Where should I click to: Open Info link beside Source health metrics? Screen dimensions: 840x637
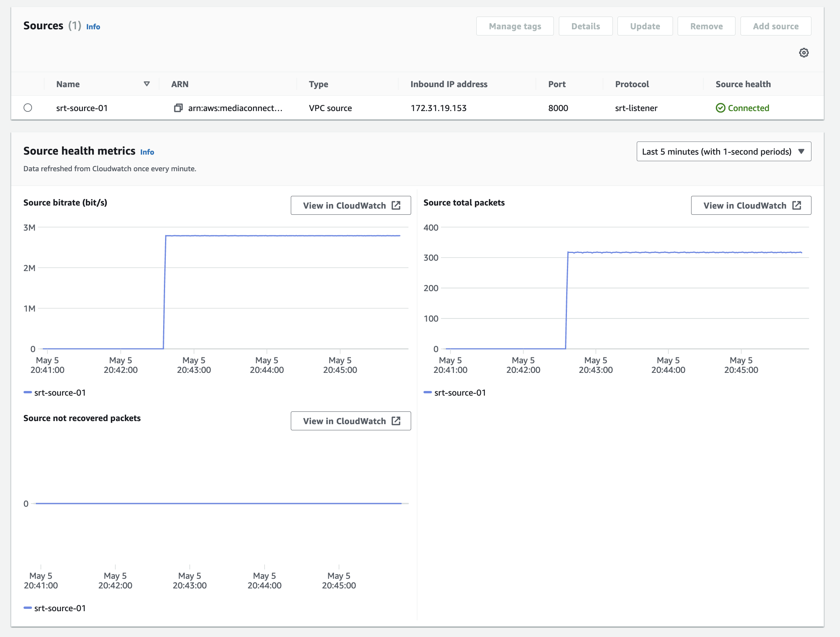point(147,152)
